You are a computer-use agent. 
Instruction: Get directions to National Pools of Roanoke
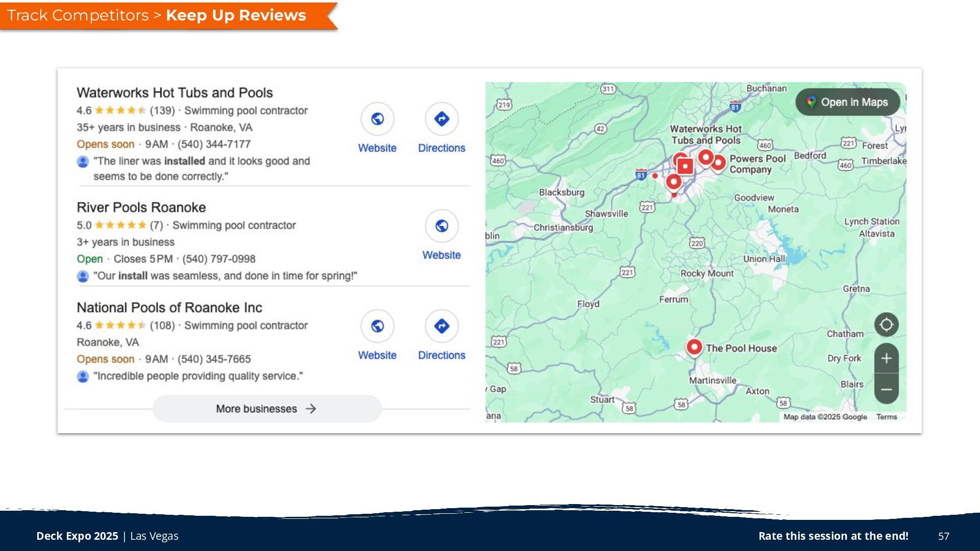tap(442, 326)
